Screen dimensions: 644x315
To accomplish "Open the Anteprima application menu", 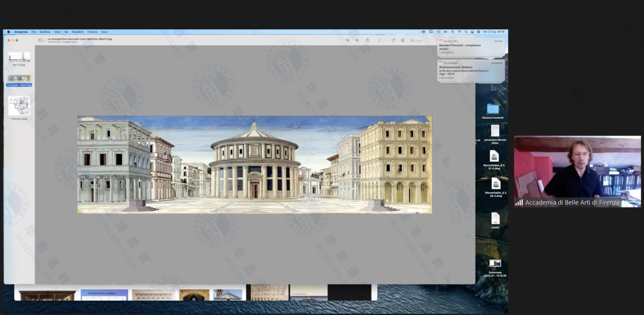I will pos(20,32).
